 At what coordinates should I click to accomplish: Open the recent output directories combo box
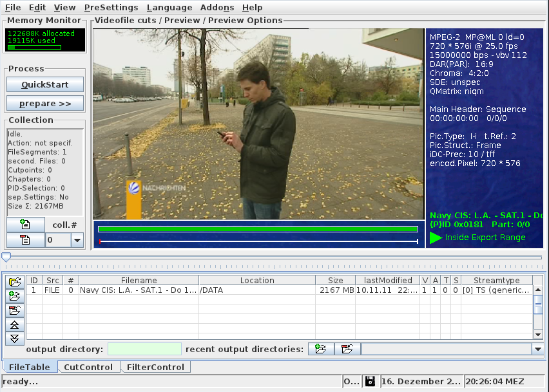[x=452, y=349]
